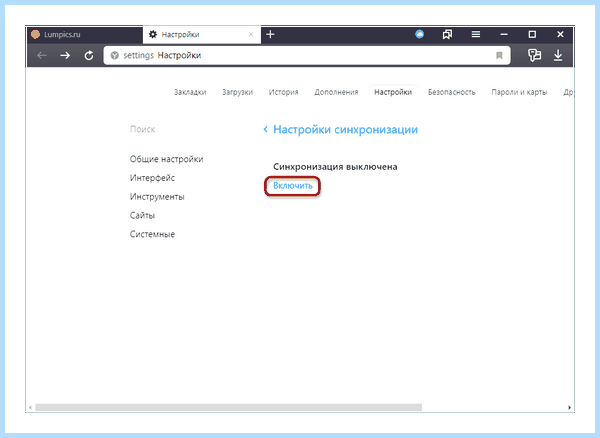
Task: Open downloads with the arrow icon
Action: [558, 55]
